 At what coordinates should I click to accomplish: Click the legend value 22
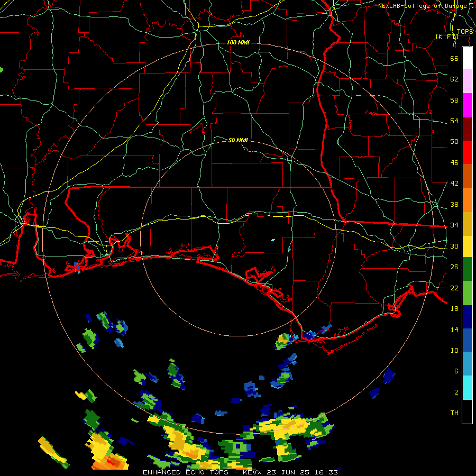[x=454, y=288]
